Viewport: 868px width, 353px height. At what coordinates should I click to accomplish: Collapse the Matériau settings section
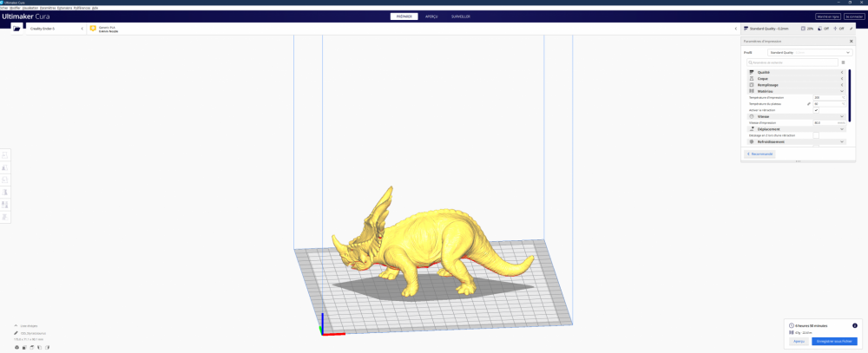pyautogui.click(x=797, y=91)
